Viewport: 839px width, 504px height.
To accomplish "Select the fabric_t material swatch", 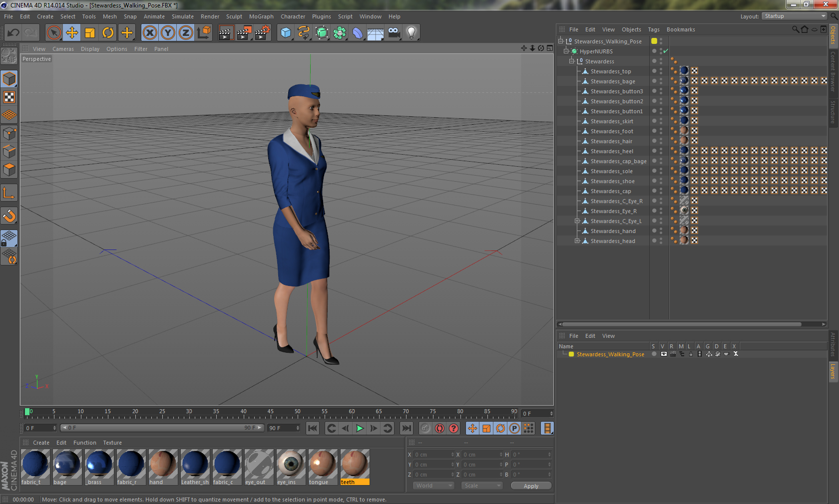I will (x=35, y=467).
